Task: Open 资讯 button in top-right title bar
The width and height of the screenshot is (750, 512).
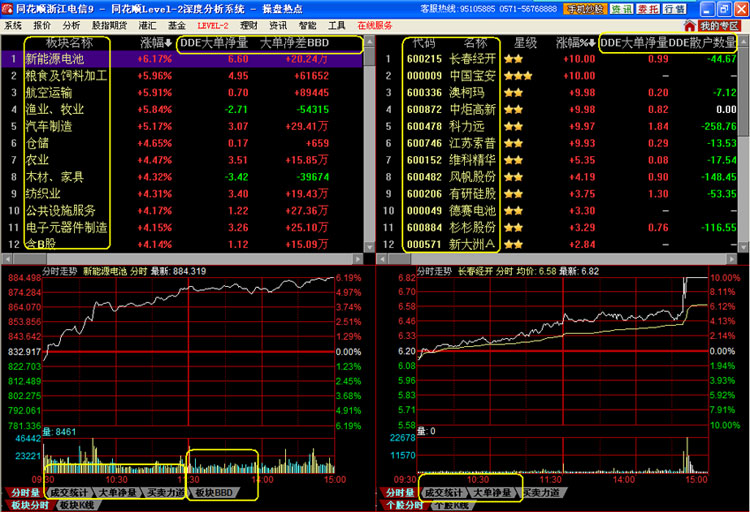Action: pos(621,9)
